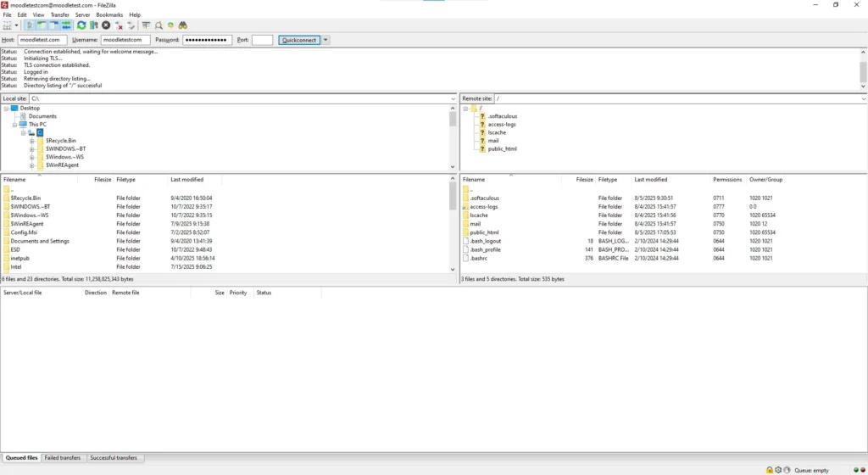Open the Site Manager toolbar icon
Viewport: 868px width, 475px height.
(x=6, y=25)
